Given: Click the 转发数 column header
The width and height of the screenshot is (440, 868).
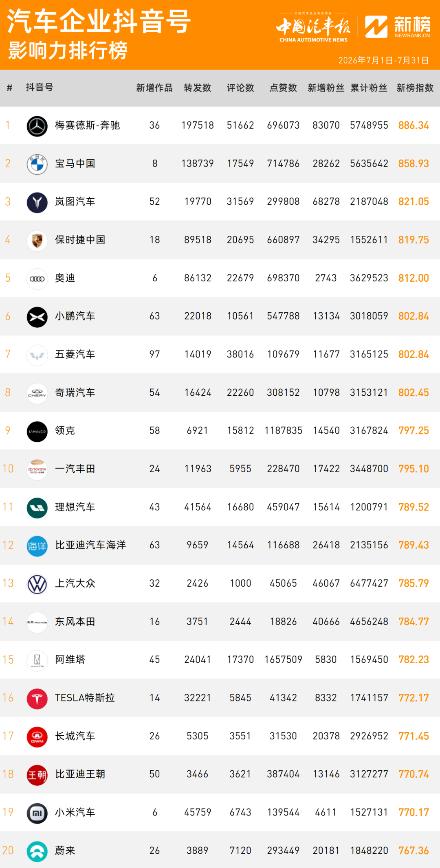Looking at the screenshot, I should 198,88.
